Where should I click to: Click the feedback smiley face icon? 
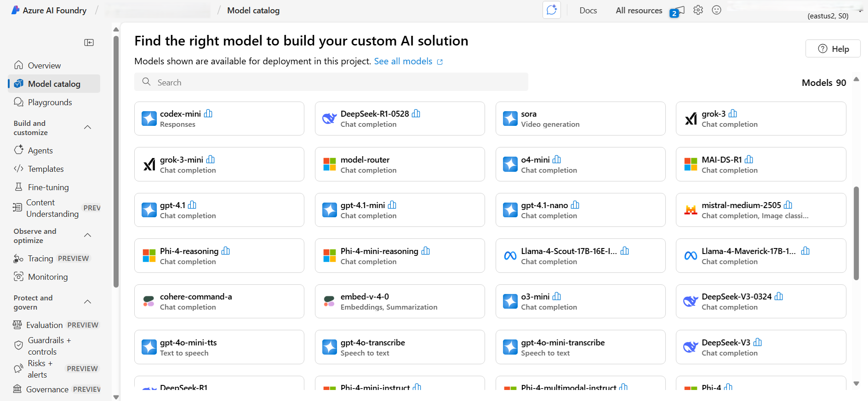pos(716,10)
